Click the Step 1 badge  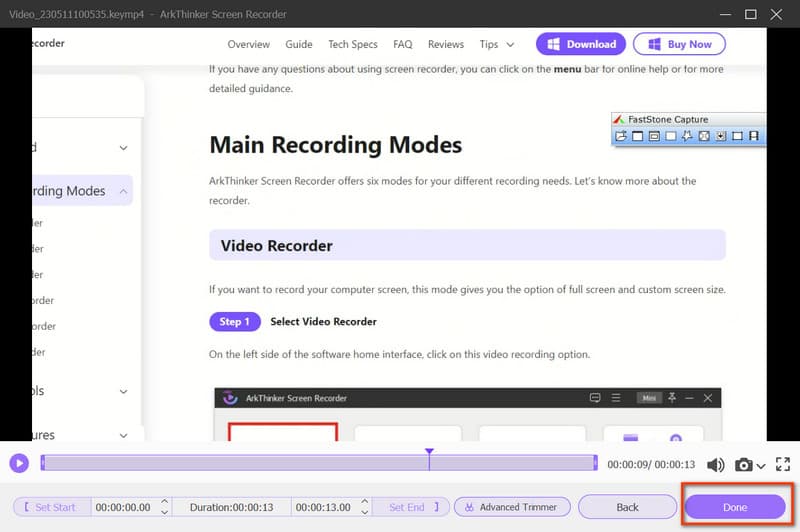coord(235,322)
